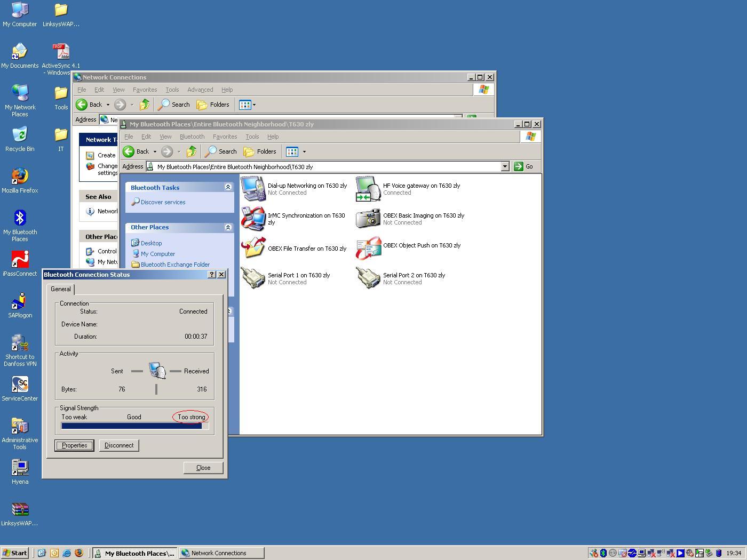Open HF Voice gateway service icon
This screenshot has height=560, width=747.
click(368, 189)
